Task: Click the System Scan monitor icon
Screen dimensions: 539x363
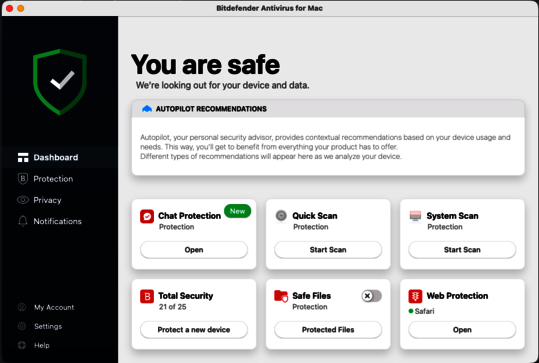Action: 415,216
